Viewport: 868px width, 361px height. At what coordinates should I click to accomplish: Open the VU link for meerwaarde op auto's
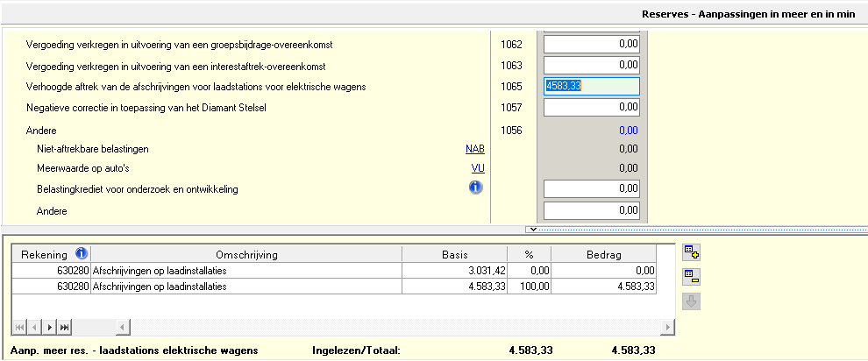(x=478, y=168)
